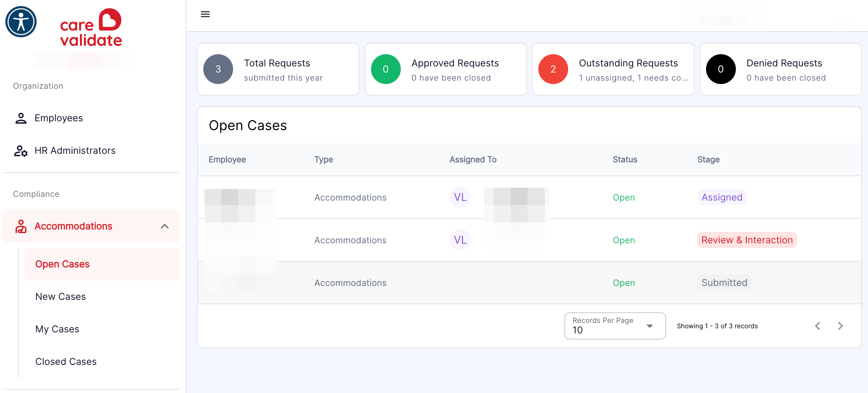This screenshot has width=868, height=393.
Task: Open the Records Per Page dropdown
Action: point(615,326)
